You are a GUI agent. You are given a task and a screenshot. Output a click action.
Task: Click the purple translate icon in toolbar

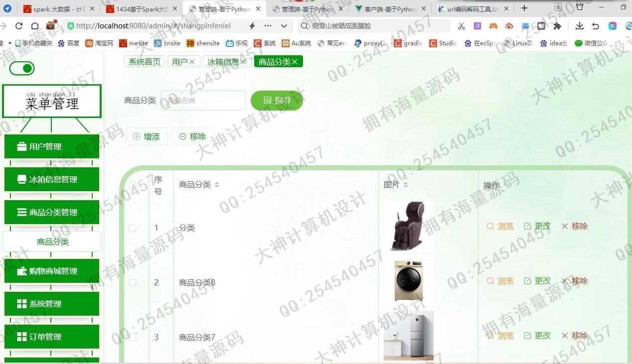pos(477,26)
